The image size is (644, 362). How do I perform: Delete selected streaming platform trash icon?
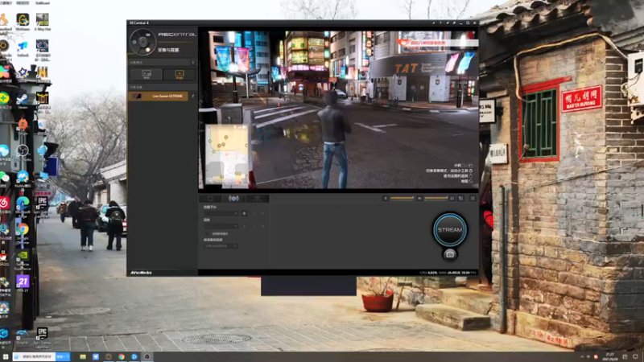263,213
